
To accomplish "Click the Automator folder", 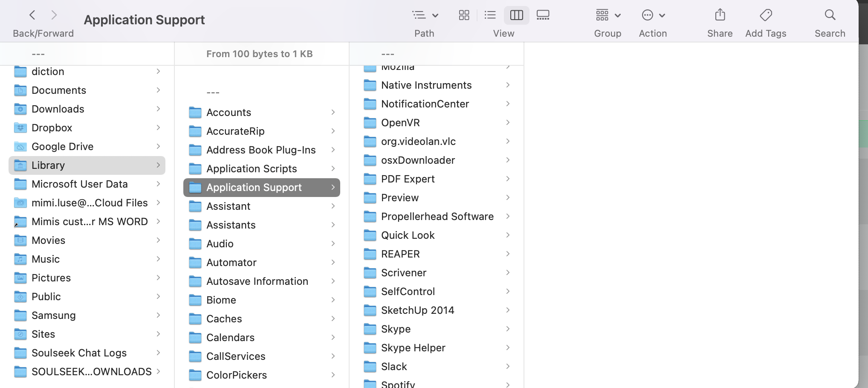I will point(231,263).
